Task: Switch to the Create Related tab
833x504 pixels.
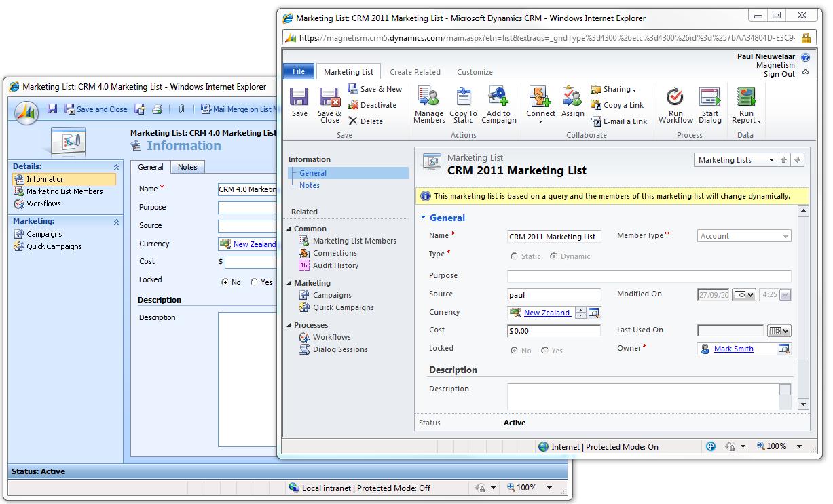Action: point(415,71)
